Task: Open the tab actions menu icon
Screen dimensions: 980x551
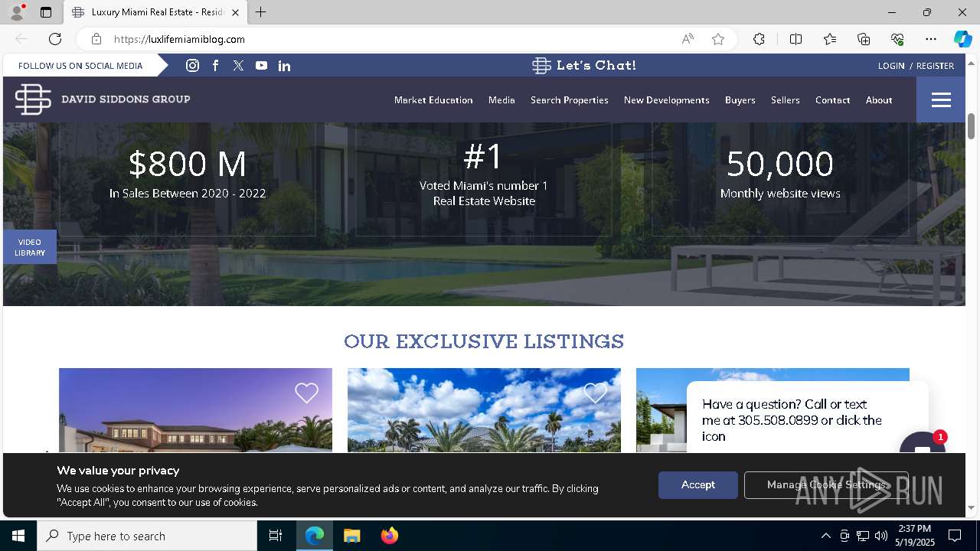Action: tap(46, 12)
